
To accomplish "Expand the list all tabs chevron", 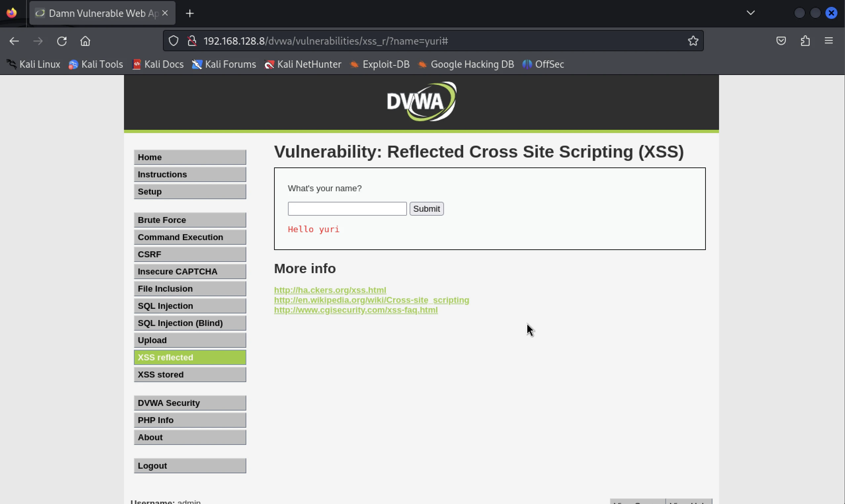I will (751, 13).
